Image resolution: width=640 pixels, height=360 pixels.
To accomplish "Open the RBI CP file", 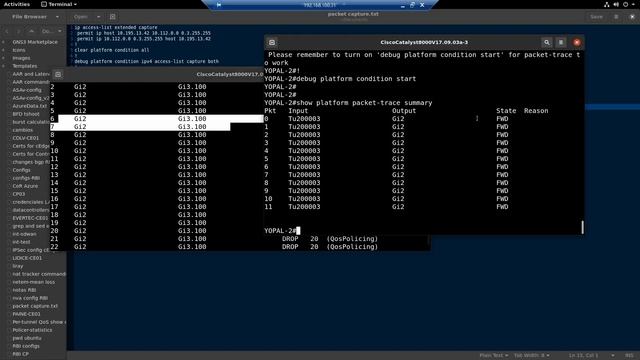I will point(20,354).
